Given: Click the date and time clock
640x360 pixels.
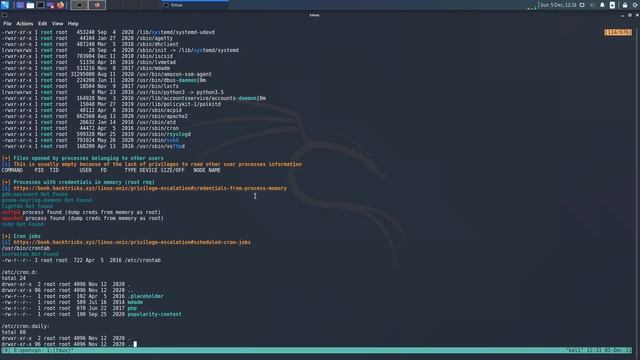Looking at the screenshot, I should coord(558,5).
